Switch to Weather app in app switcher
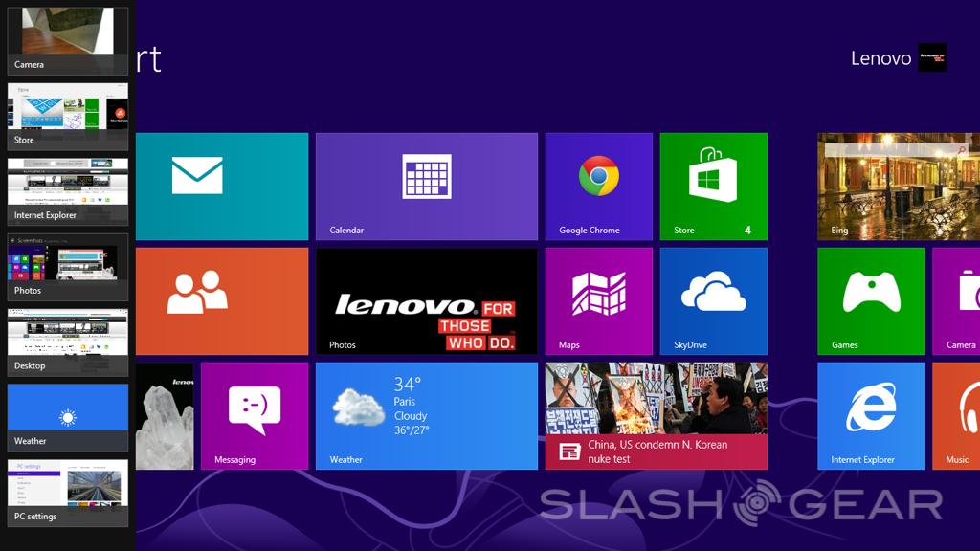The height and width of the screenshot is (551, 980). coord(67,417)
